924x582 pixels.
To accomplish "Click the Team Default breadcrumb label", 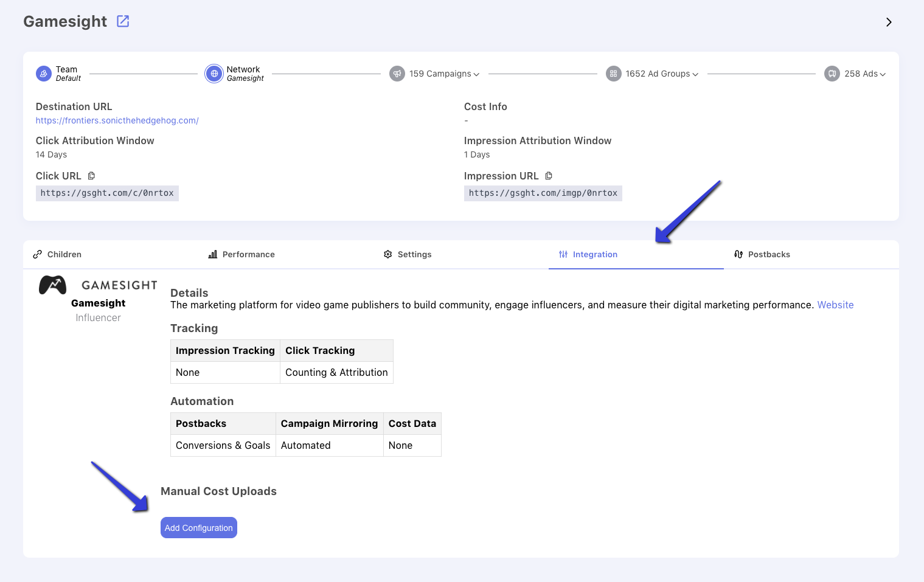I will [x=68, y=74].
